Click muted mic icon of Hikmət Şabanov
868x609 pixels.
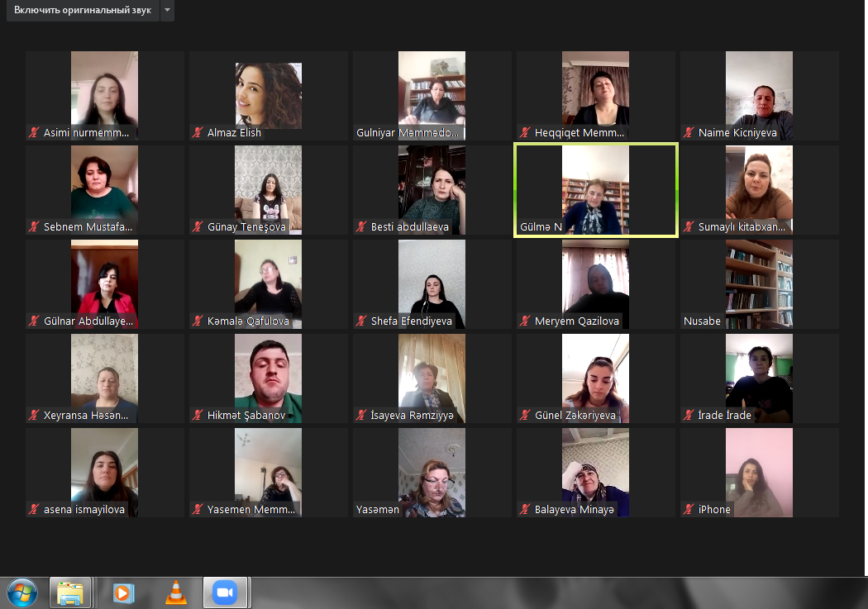click(198, 415)
